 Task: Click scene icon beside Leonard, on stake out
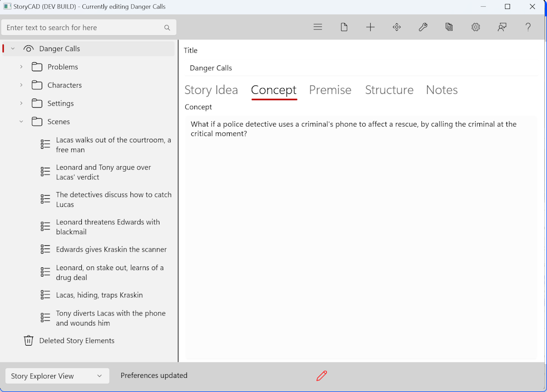coord(45,272)
